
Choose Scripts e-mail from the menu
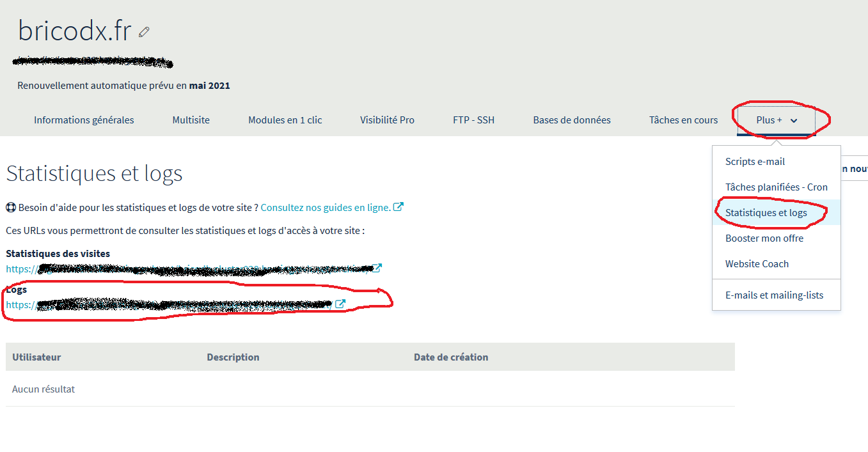coord(755,162)
